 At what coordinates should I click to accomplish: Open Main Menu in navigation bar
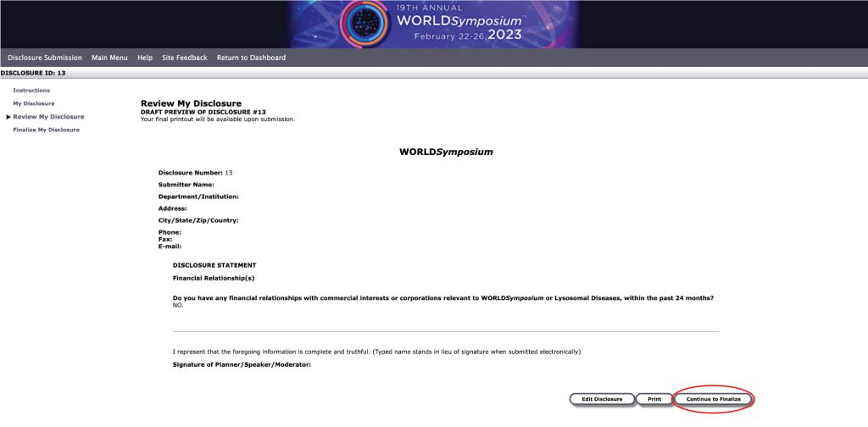[x=109, y=58]
